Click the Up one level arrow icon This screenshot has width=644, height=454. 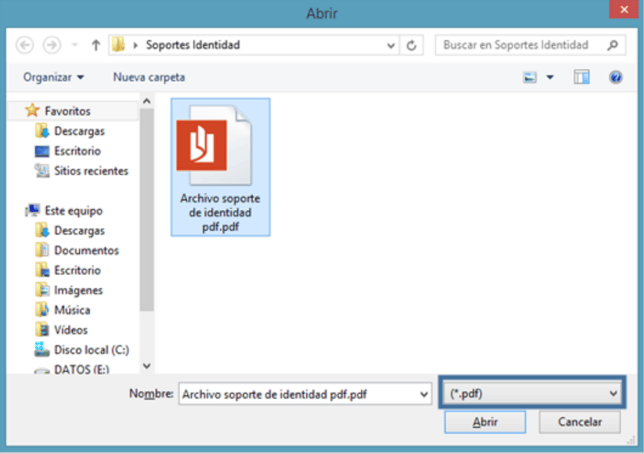tap(95, 46)
